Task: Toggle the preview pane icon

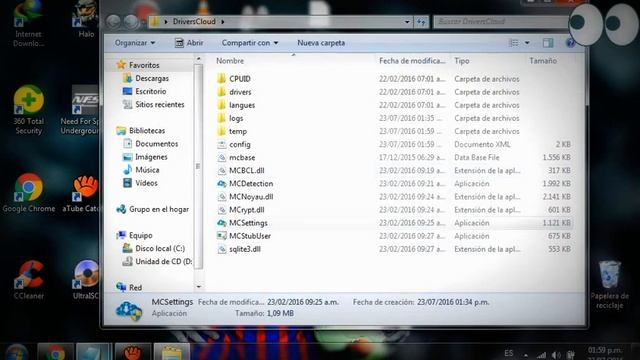Action: (548, 43)
